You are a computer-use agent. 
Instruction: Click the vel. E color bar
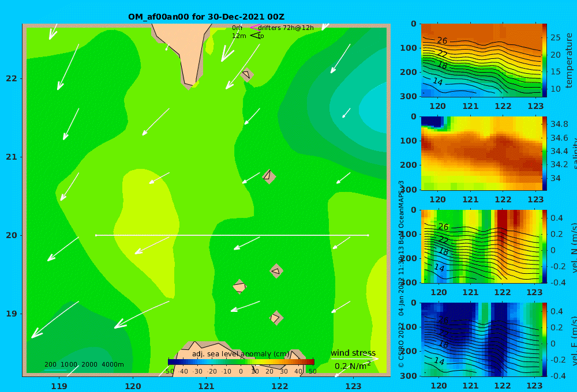(x=544, y=340)
